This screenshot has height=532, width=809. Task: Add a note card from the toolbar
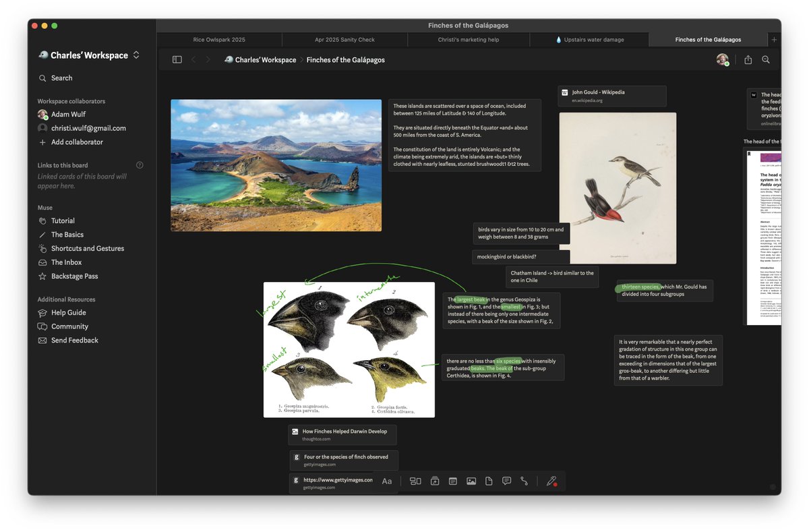tap(453, 481)
